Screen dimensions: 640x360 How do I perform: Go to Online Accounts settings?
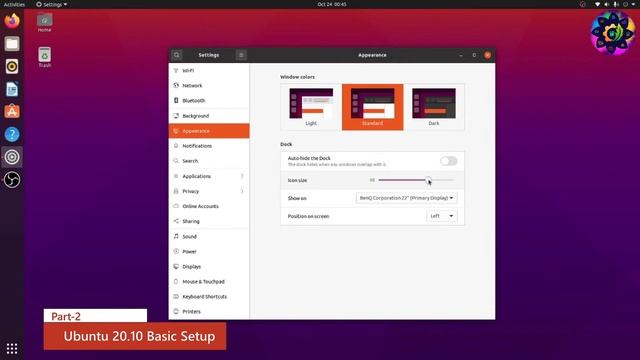tap(209, 206)
